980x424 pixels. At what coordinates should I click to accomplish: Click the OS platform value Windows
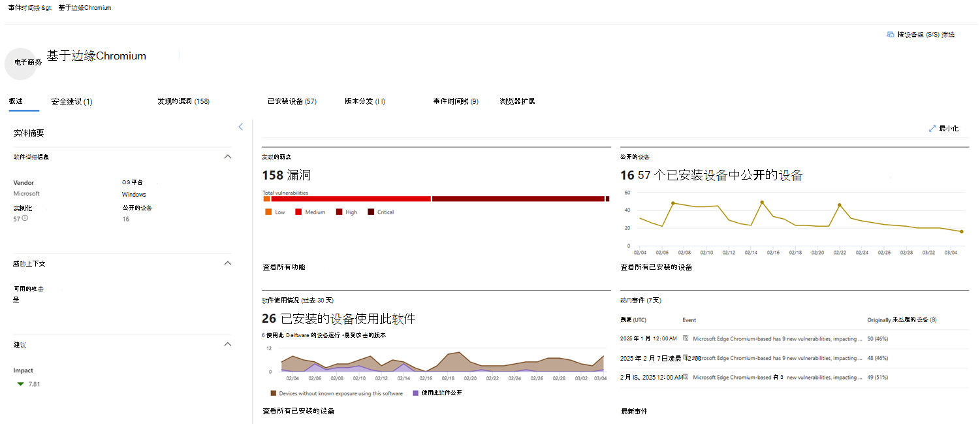pos(134,195)
